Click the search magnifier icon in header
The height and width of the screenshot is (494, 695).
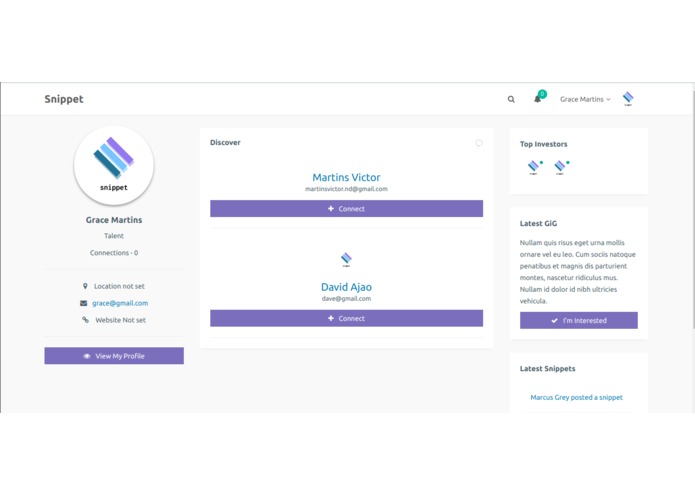pos(511,99)
